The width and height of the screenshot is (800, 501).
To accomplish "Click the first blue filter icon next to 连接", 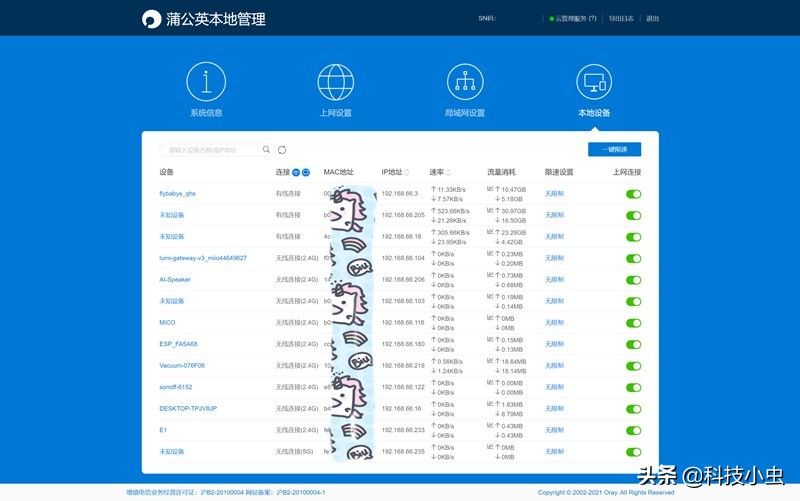I will point(296,172).
